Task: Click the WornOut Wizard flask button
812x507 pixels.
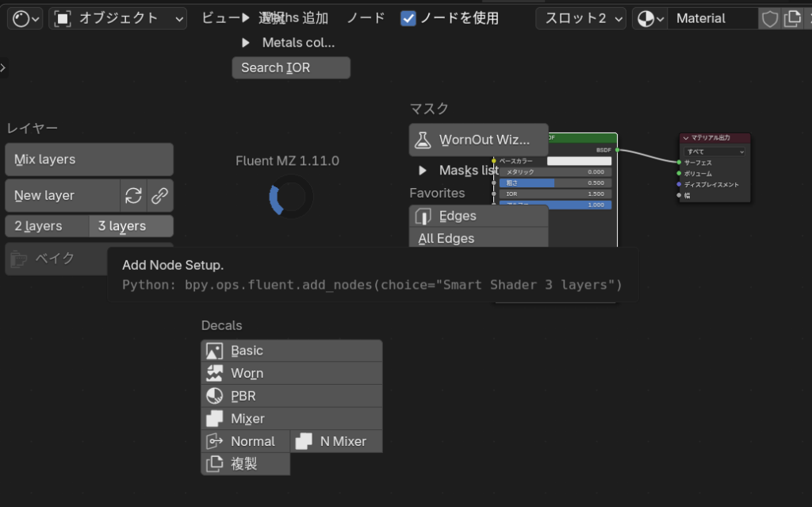Action: (478, 140)
